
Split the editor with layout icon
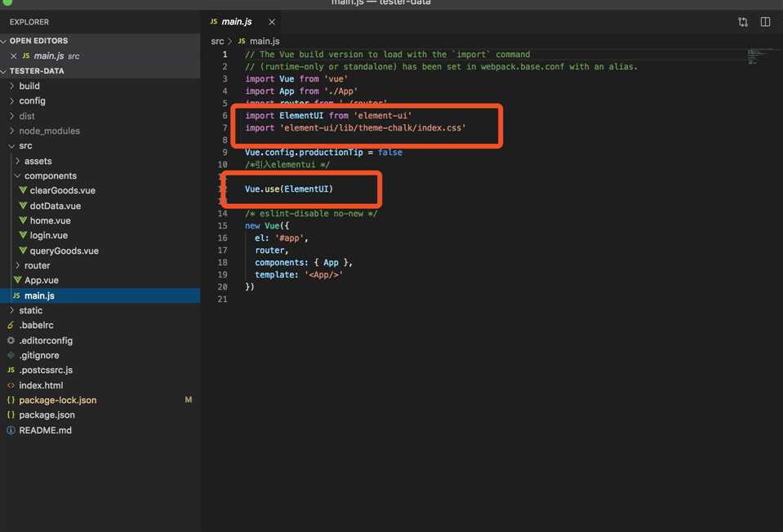(x=765, y=22)
